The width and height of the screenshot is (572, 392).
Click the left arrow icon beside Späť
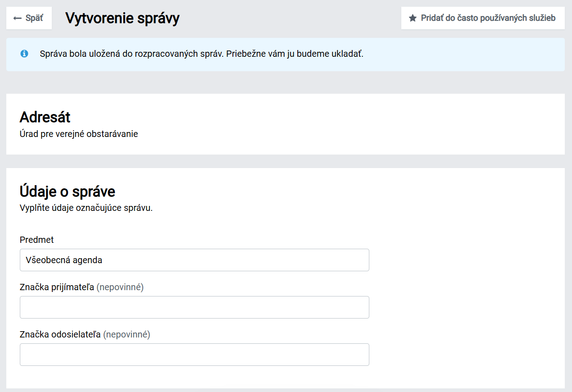pos(18,18)
